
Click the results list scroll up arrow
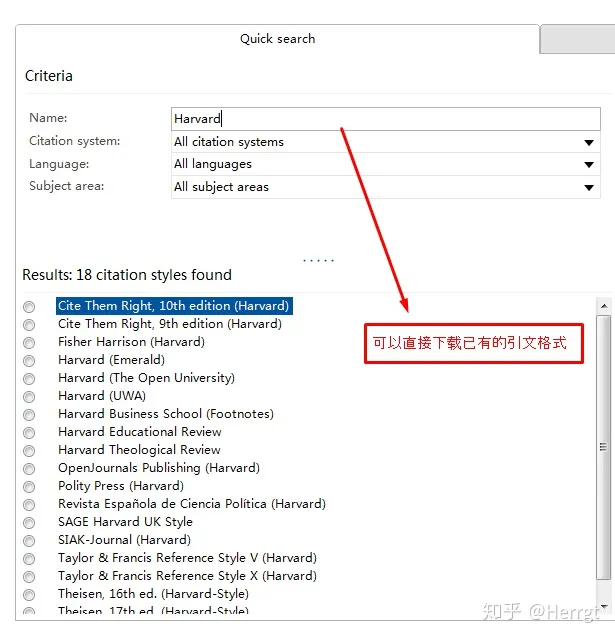point(604,306)
